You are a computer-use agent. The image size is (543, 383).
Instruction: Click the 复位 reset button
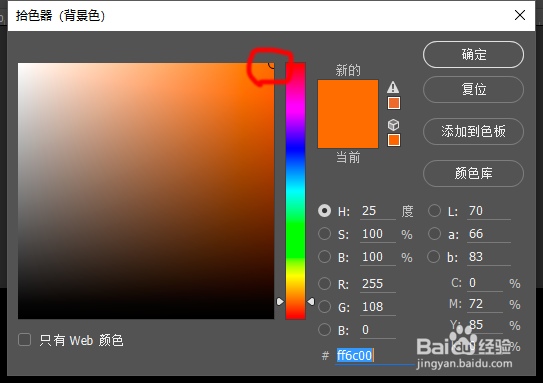click(473, 90)
